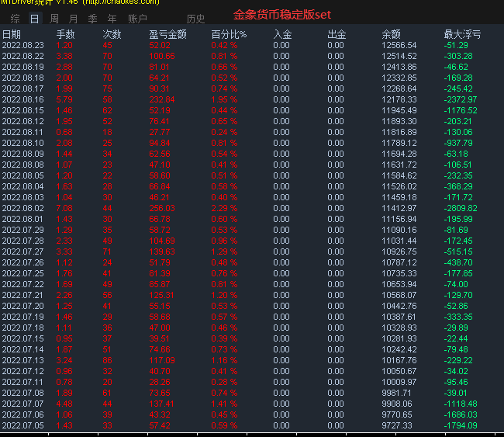504x437 pixels.
Task: Select the 2022.08.22 date cell
Action: click(22, 57)
